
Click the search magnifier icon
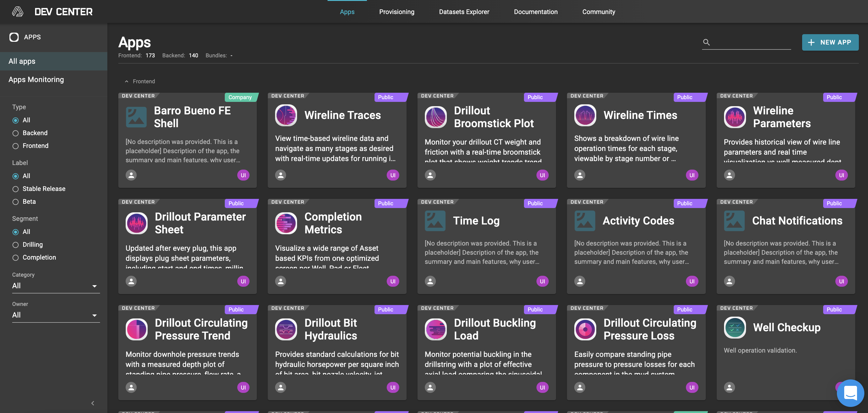[x=706, y=42]
